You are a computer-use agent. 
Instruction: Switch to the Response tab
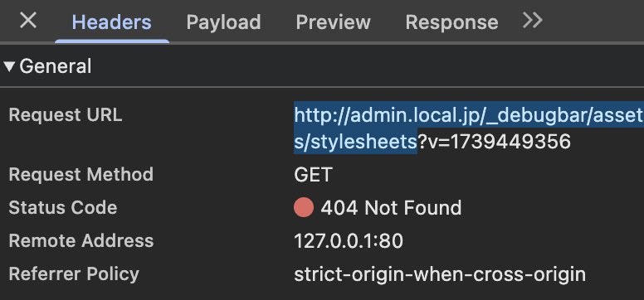point(451,22)
